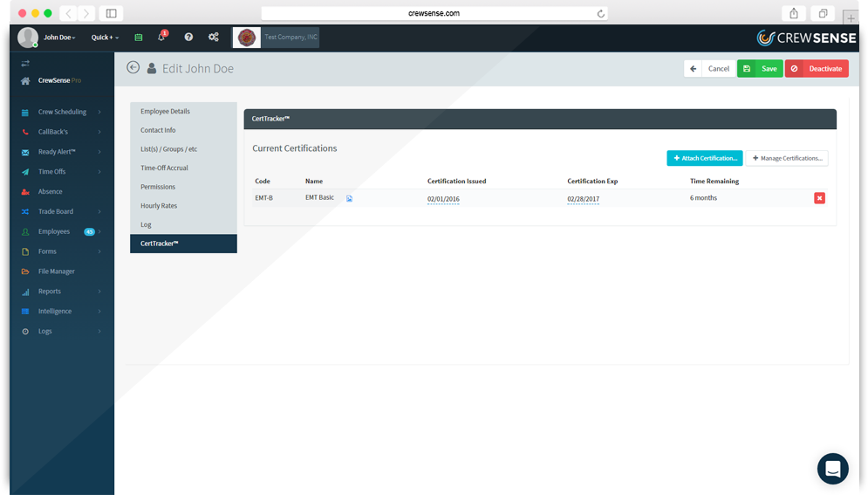The width and height of the screenshot is (868, 495).
Task: Toggle sidebar collapse arrows icon
Action: (x=25, y=63)
